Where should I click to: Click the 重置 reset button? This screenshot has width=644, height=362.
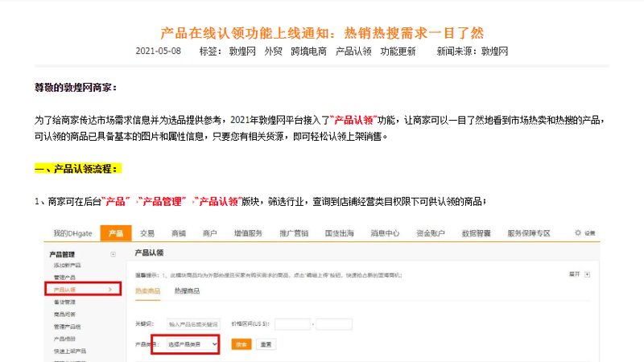(x=266, y=344)
